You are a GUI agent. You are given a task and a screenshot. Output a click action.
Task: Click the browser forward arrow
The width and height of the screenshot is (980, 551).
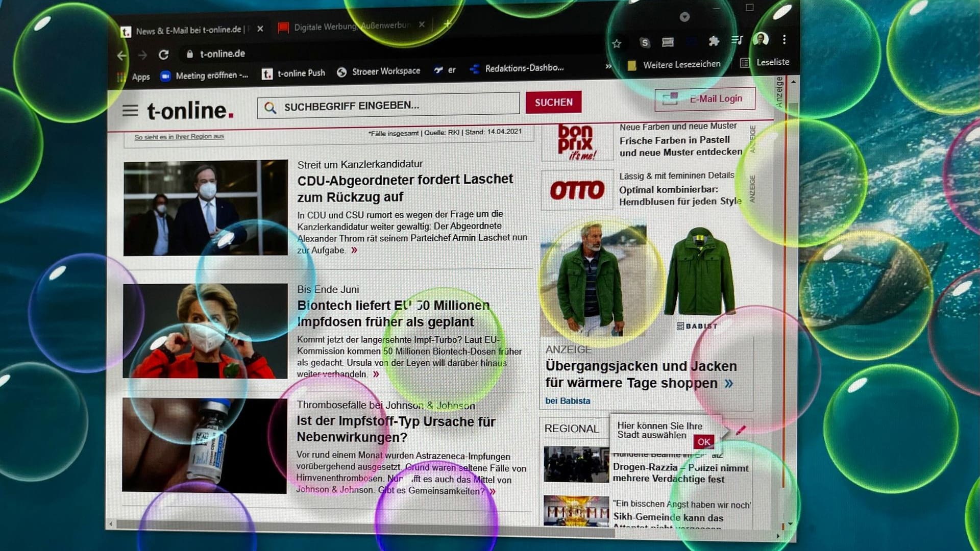[142, 55]
